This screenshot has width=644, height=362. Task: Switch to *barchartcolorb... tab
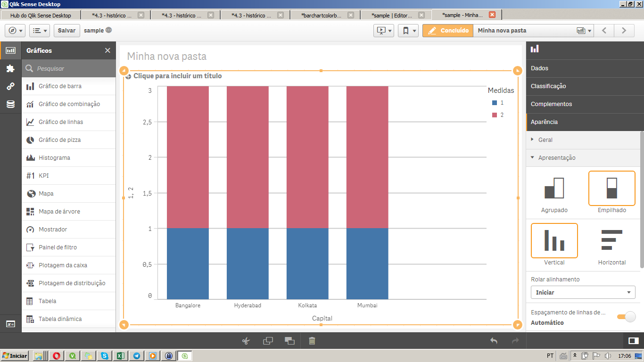tap(324, 15)
